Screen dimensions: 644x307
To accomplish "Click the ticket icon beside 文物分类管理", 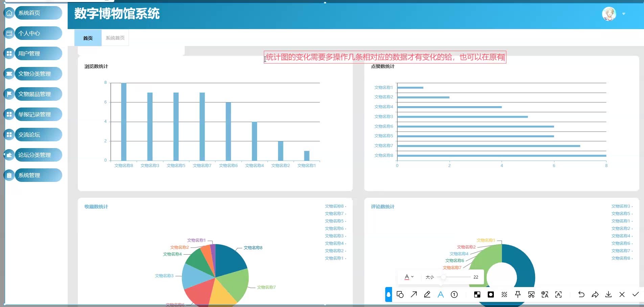I will tap(9, 74).
